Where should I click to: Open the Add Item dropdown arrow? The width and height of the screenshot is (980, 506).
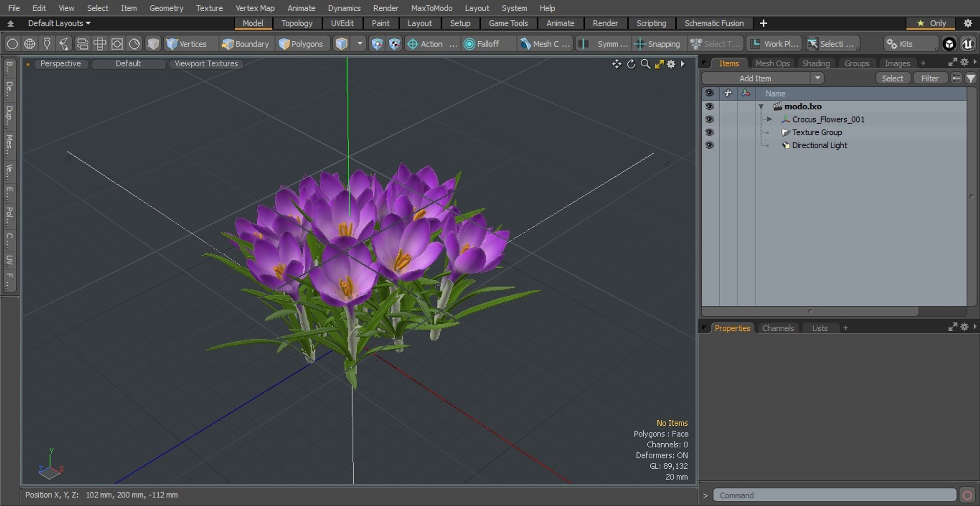[x=818, y=78]
